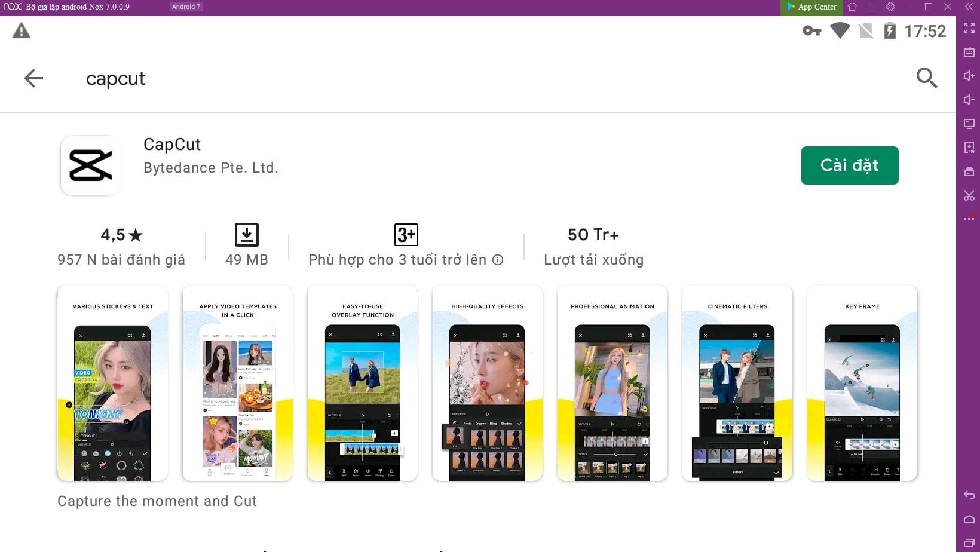Go to Android home from sidebar
The width and height of the screenshot is (980, 552).
click(x=969, y=519)
